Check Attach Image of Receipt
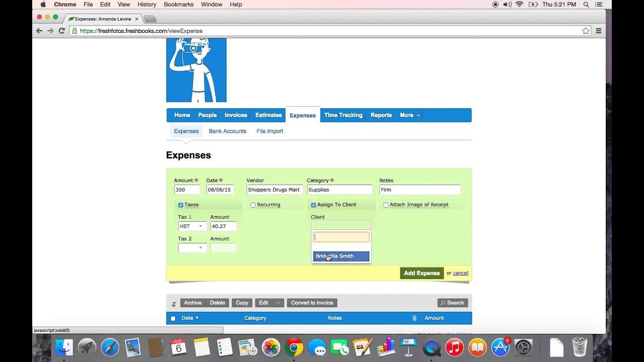This screenshot has width=644, height=362. click(386, 205)
